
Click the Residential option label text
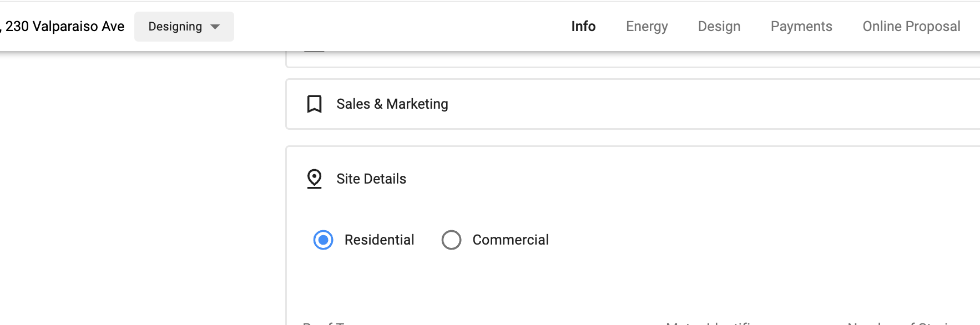[x=379, y=240]
